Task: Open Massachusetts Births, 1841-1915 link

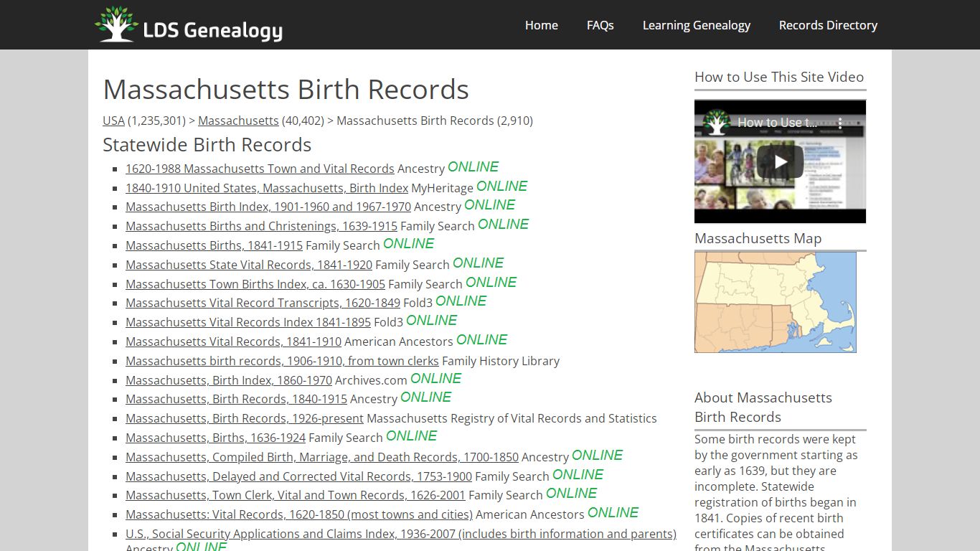Action: [214, 245]
